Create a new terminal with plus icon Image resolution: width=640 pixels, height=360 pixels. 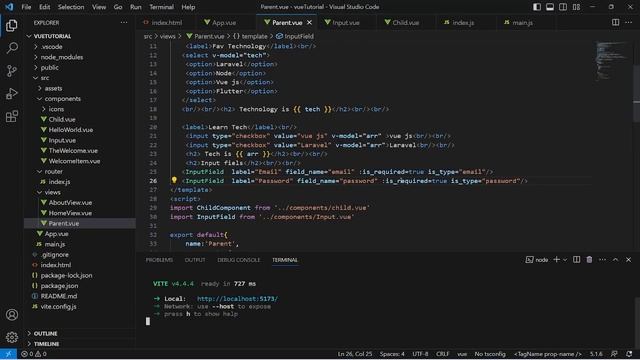(x=556, y=260)
